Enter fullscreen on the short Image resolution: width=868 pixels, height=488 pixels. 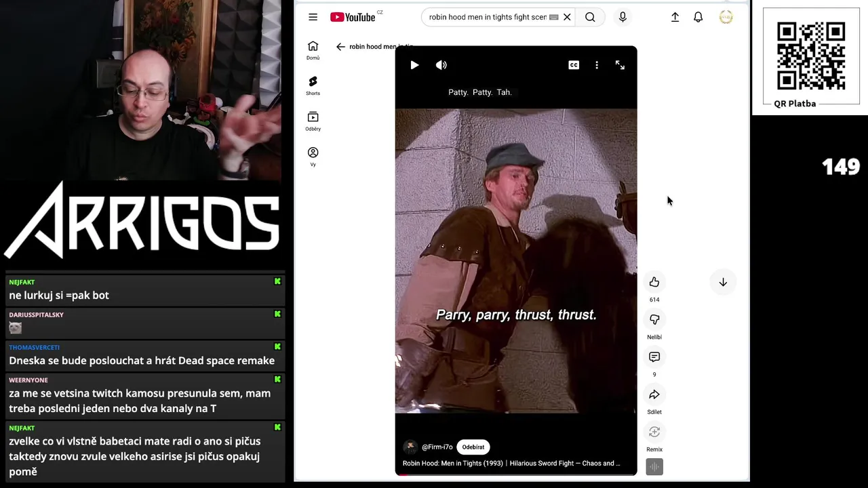[620, 65]
